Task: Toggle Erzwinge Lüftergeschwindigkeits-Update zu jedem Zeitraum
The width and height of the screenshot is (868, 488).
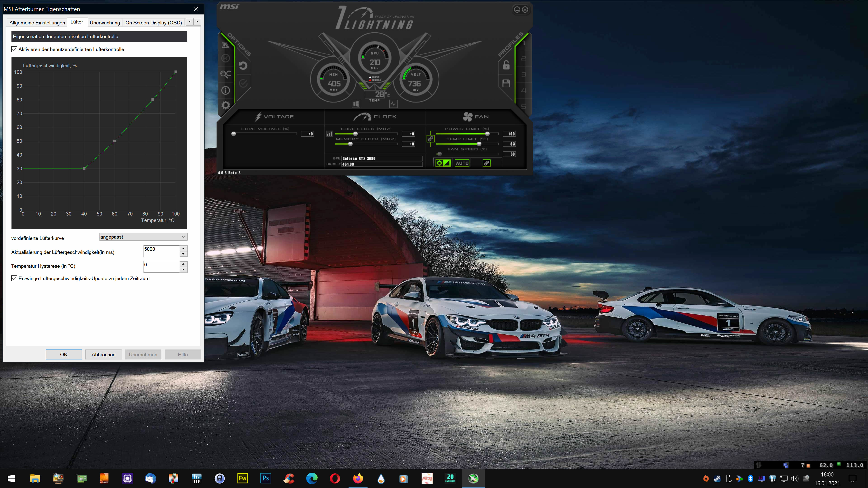Action: [x=14, y=279]
